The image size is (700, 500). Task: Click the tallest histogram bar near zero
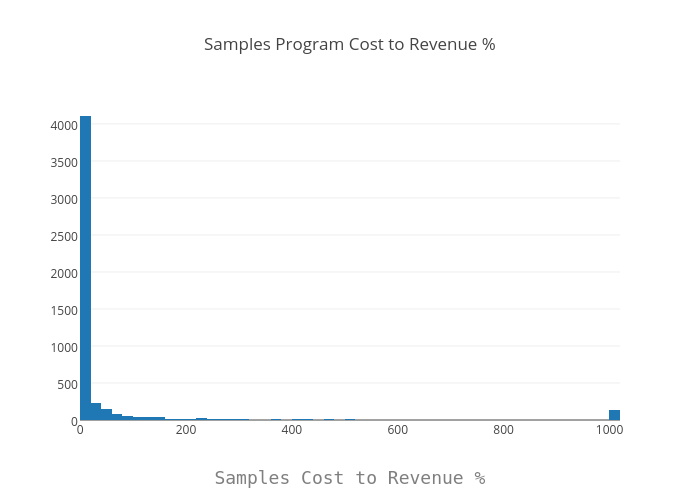[85, 268]
